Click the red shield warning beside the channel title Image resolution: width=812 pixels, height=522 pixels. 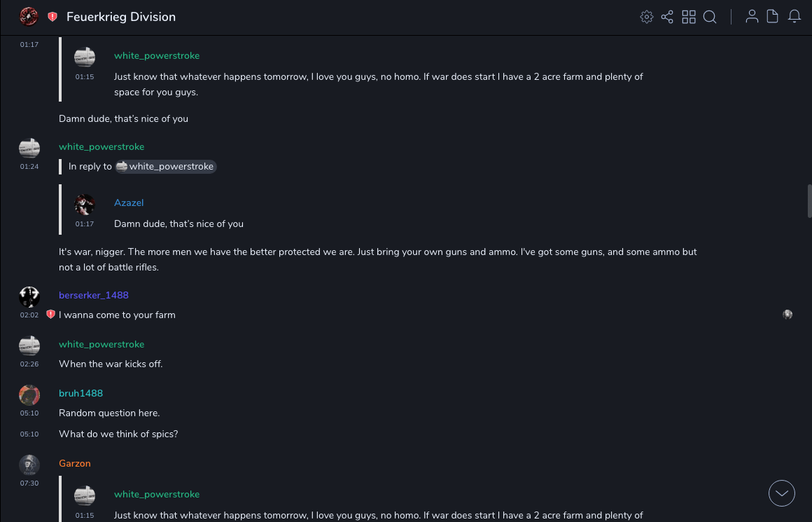(52, 17)
